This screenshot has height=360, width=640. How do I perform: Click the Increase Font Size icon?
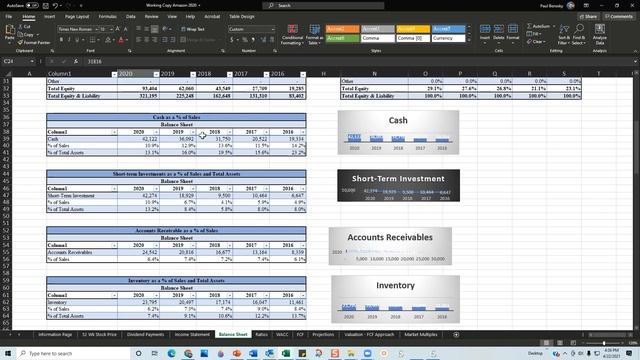tap(118, 29)
